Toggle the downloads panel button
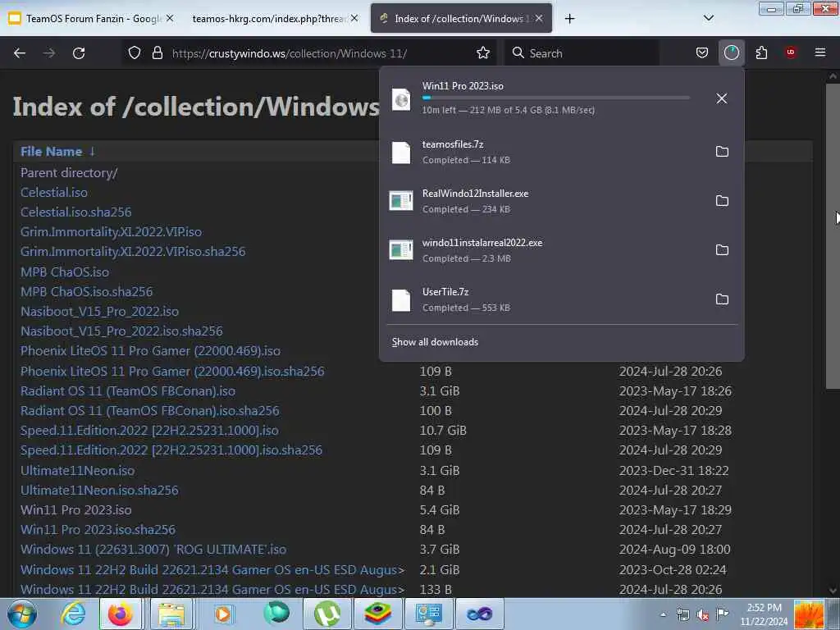The width and height of the screenshot is (840, 630). [731, 53]
